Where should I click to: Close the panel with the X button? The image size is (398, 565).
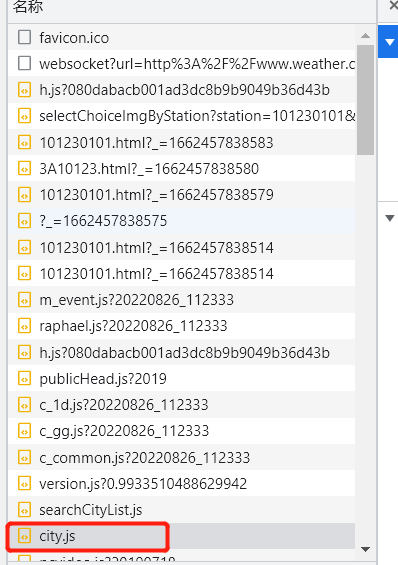pos(394,5)
